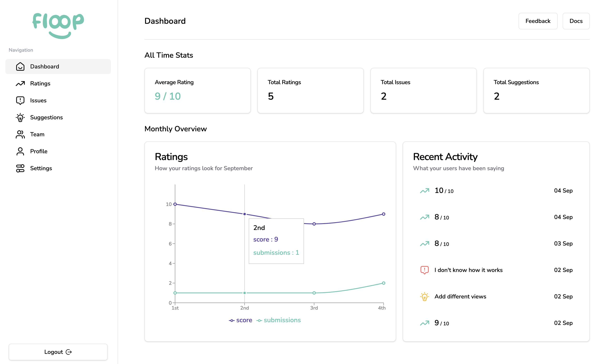Image resolution: width=615 pixels, height=364 pixels.
Task: Open the Docs button
Action: pos(576,21)
